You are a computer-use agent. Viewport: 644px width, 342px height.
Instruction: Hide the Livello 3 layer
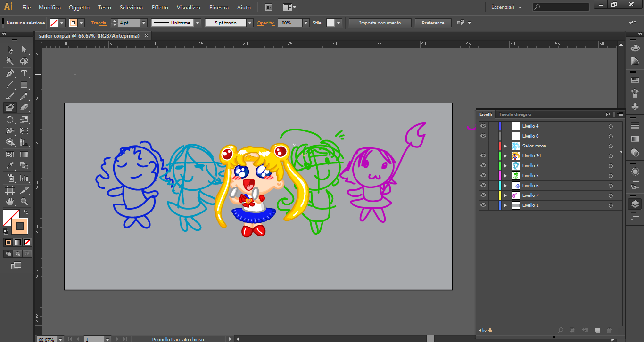coord(483,165)
